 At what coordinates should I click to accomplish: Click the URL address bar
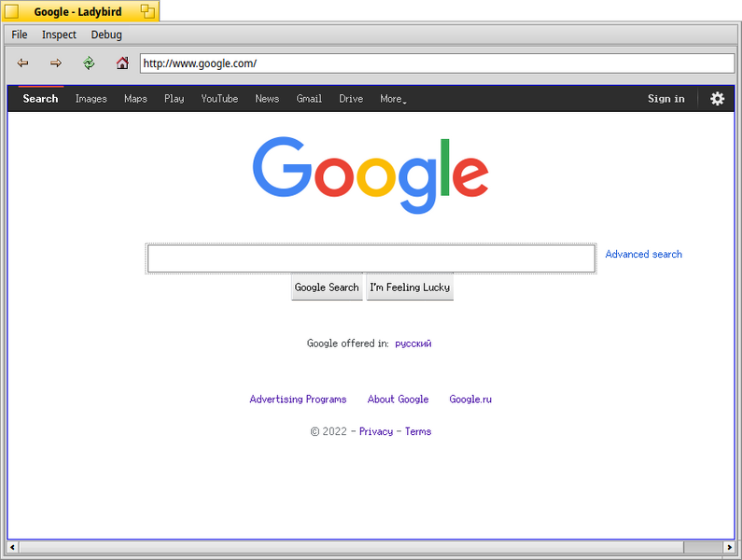437,63
